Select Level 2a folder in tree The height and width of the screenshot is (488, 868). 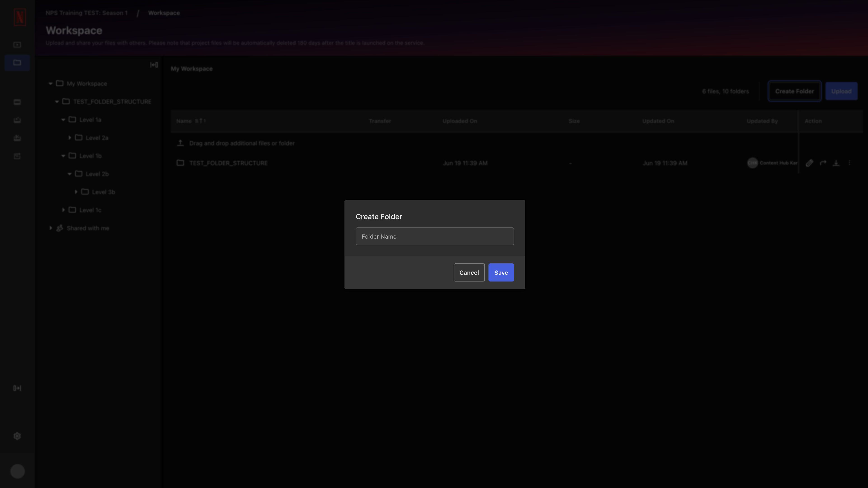point(97,138)
